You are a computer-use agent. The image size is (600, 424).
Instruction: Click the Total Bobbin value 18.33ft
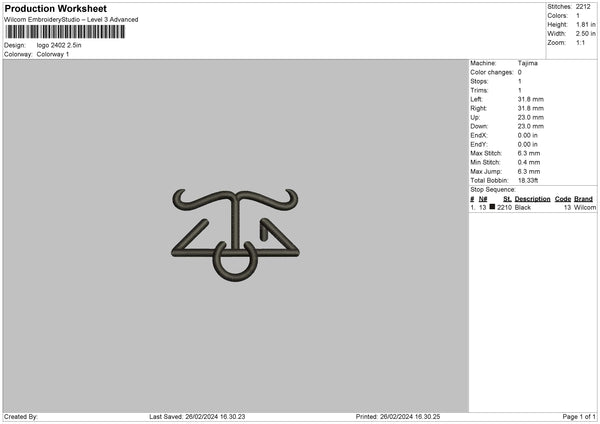point(528,180)
